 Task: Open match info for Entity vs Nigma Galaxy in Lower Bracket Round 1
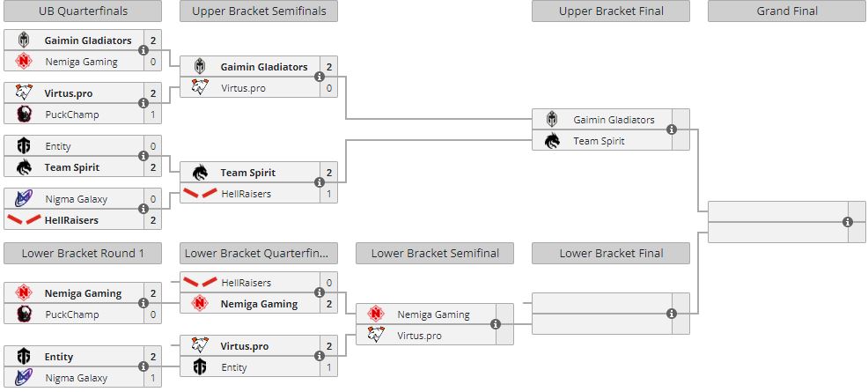[143, 367]
